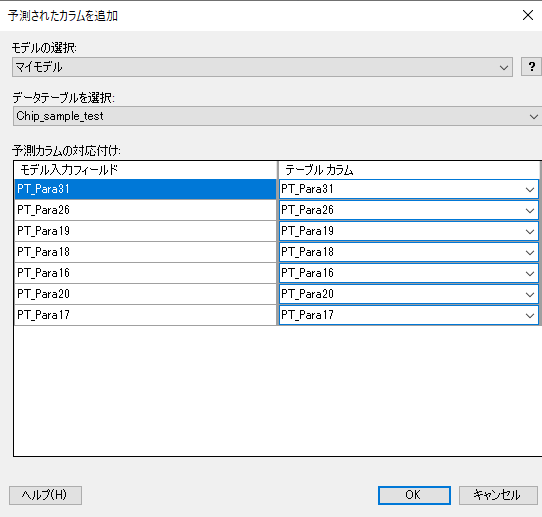This screenshot has width=542, height=517.
Task: Confirm with the OK button
Action: [414, 495]
